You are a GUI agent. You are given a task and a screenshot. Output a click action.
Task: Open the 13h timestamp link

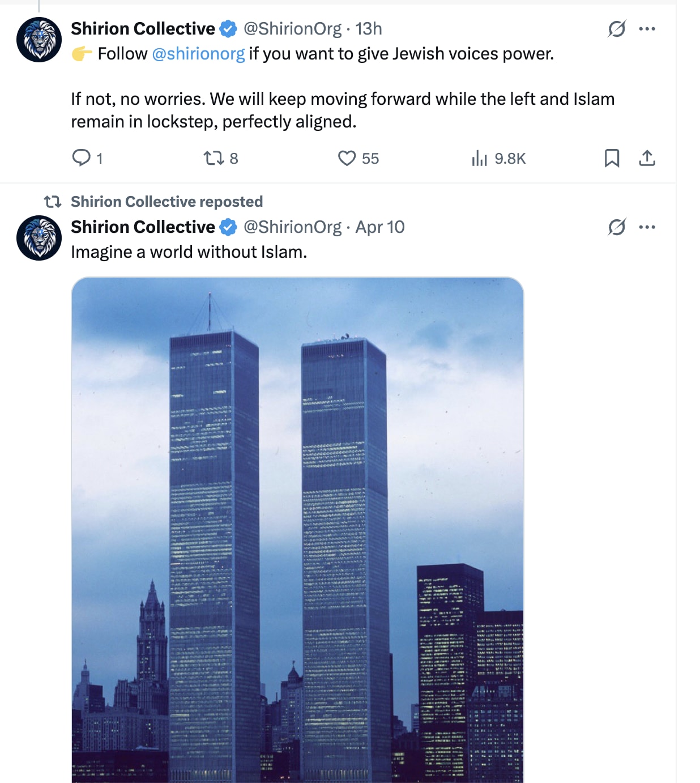[369, 28]
